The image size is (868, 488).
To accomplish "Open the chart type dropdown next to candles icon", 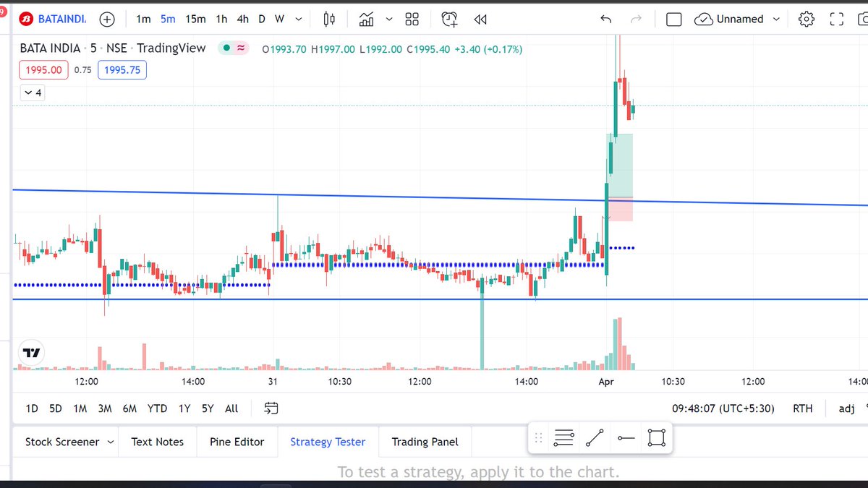I will click(388, 19).
